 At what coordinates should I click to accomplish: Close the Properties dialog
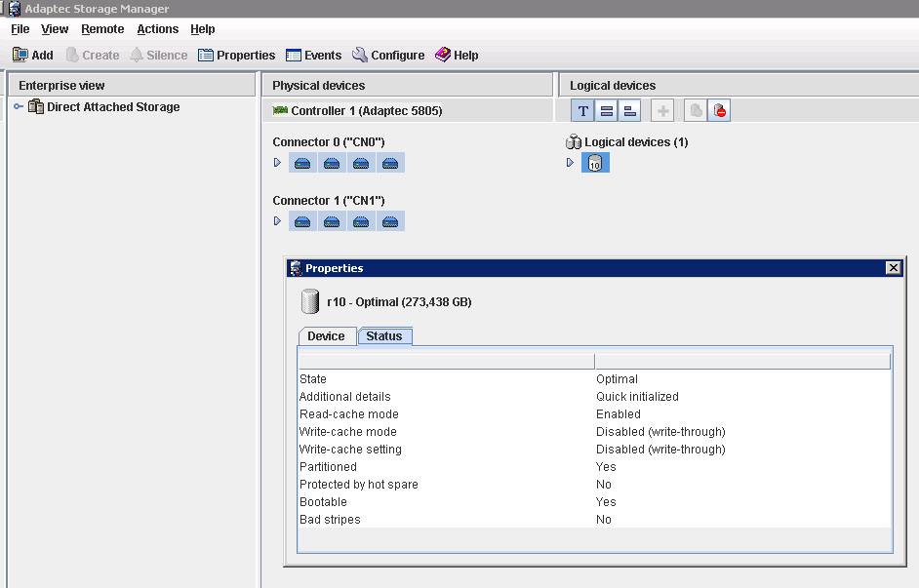[x=893, y=268]
